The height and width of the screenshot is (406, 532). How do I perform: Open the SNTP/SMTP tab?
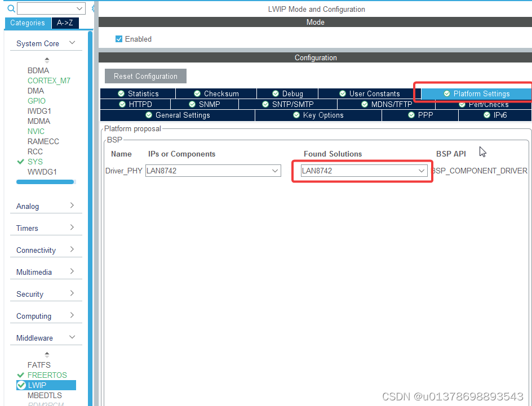[x=288, y=104]
